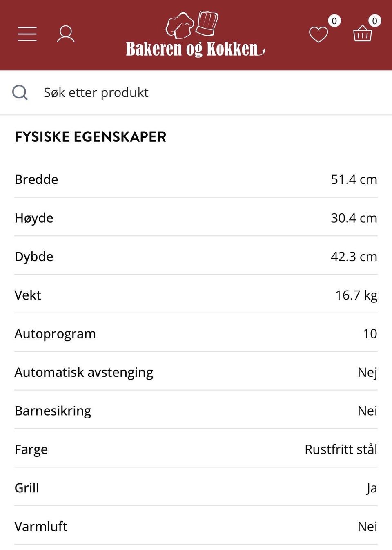Select the Fysiske egenskaper heading
Screen dimensions: 392x550
point(91,137)
